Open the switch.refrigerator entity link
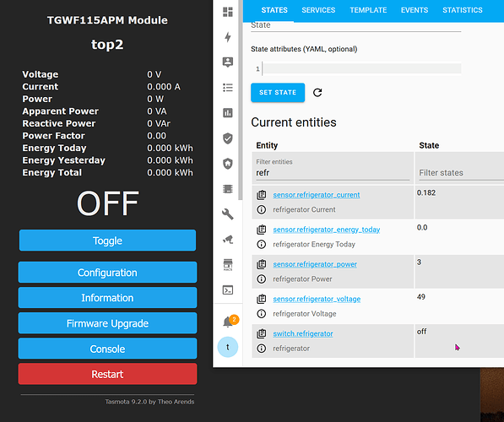Screen dimensions: 504x422 [303, 333]
